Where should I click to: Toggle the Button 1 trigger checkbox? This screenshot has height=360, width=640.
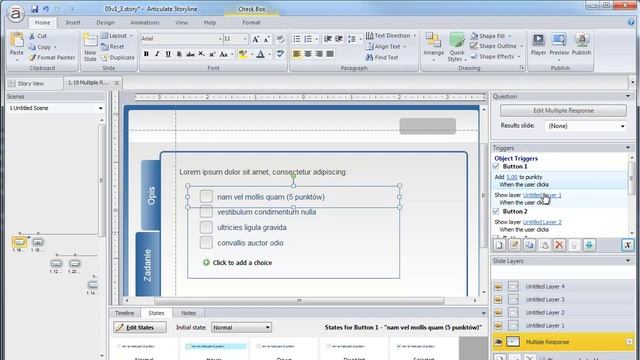point(496,167)
